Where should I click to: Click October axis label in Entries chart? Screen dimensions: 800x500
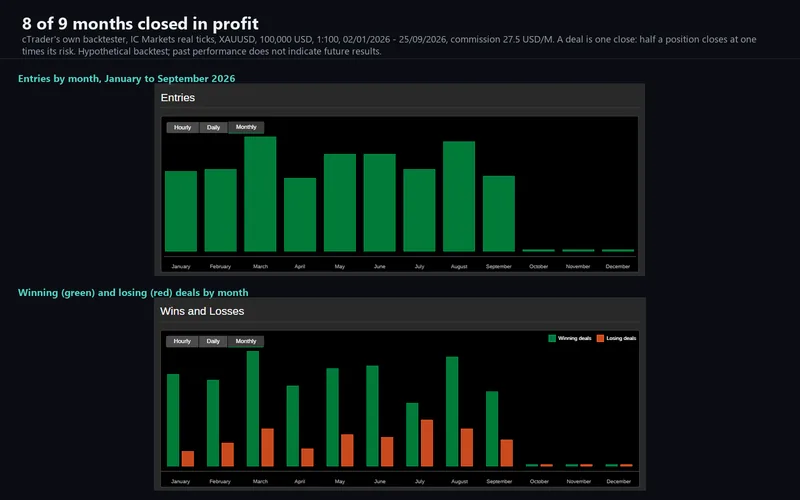tap(538, 266)
